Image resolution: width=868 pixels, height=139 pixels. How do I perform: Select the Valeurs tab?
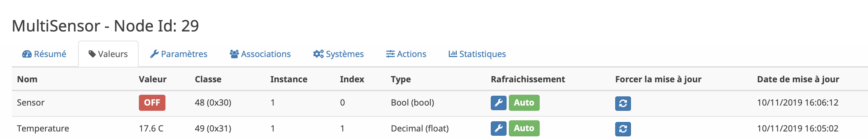click(108, 54)
